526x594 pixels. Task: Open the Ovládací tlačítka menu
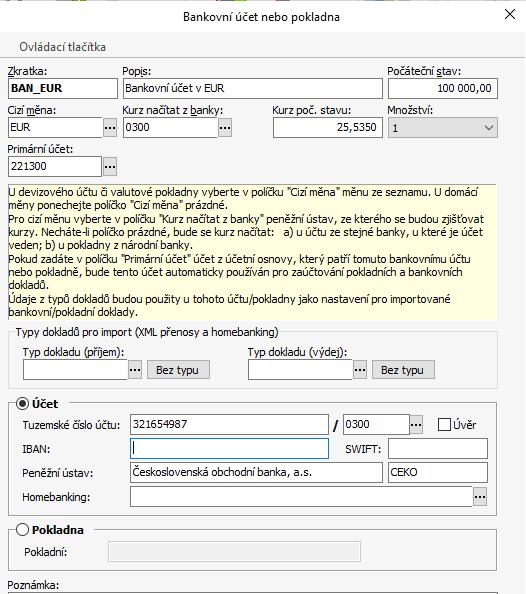coord(63,47)
